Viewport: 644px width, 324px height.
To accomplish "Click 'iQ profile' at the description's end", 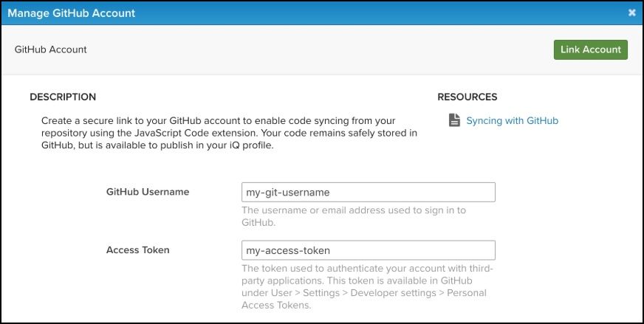I will click(x=251, y=145).
